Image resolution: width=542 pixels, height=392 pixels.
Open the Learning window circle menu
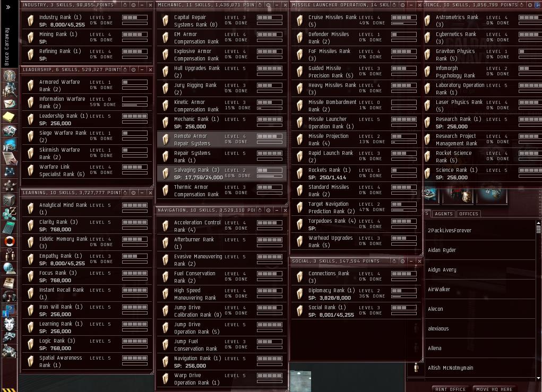click(133, 193)
